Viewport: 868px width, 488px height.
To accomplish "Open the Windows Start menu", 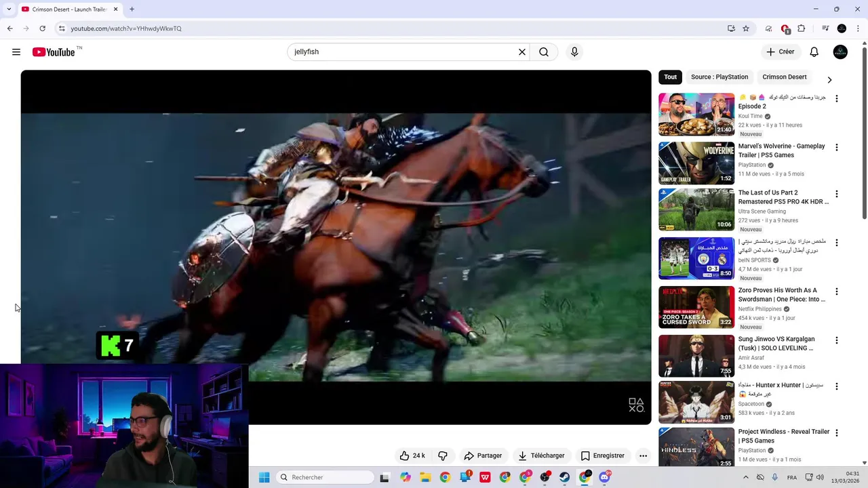I will coord(264,477).
